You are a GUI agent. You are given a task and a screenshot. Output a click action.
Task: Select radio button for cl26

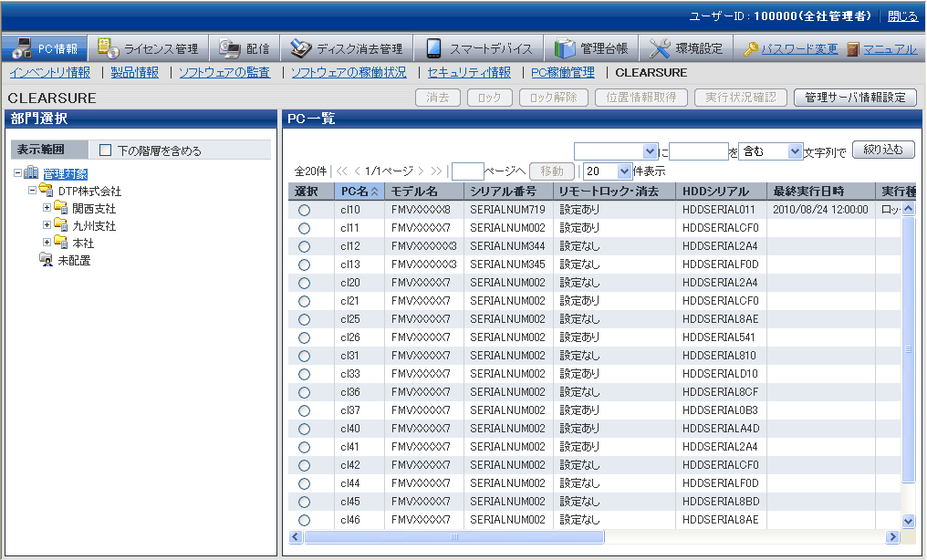[304, 337]
